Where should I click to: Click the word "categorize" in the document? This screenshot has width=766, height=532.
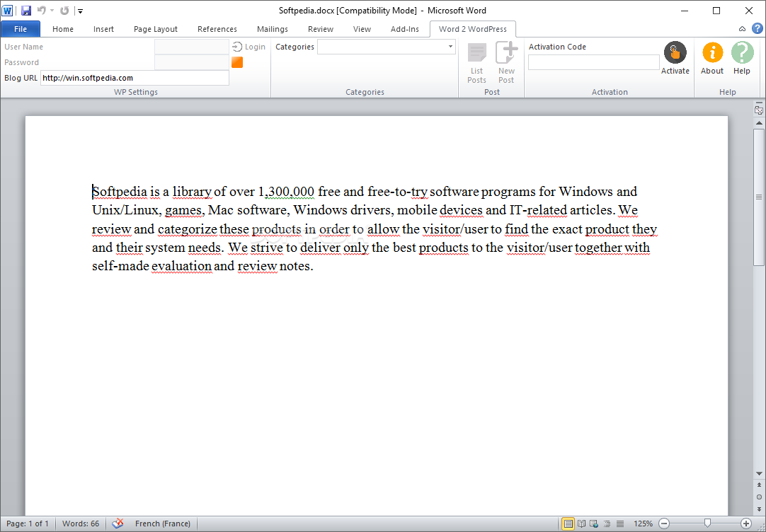[x=188, y=229]
